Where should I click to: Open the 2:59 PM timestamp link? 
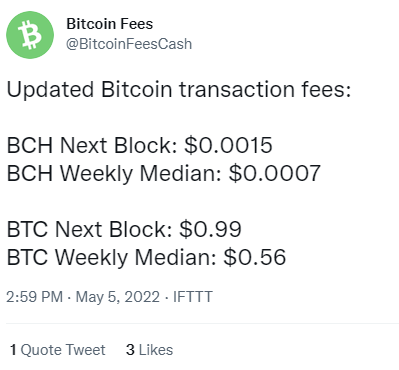point(35,297)
